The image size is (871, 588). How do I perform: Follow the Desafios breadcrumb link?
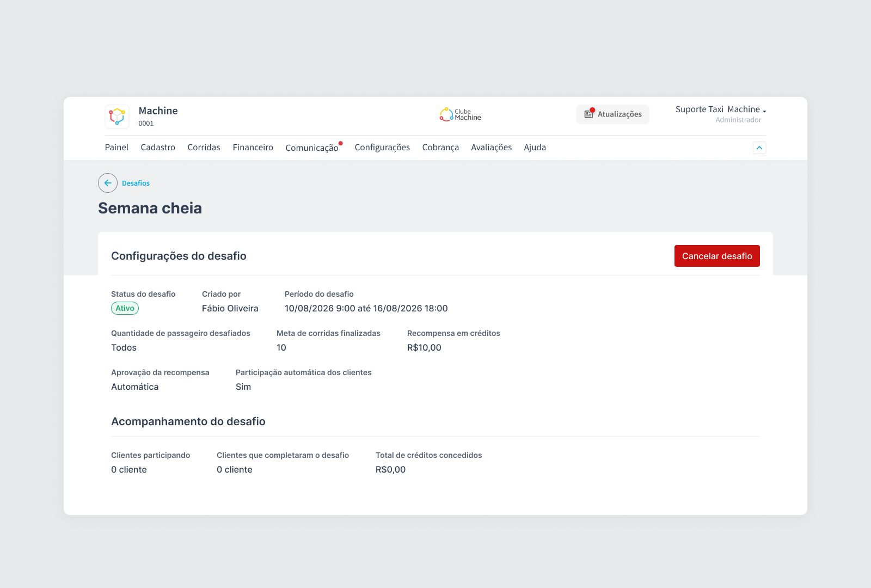[136, 183]
